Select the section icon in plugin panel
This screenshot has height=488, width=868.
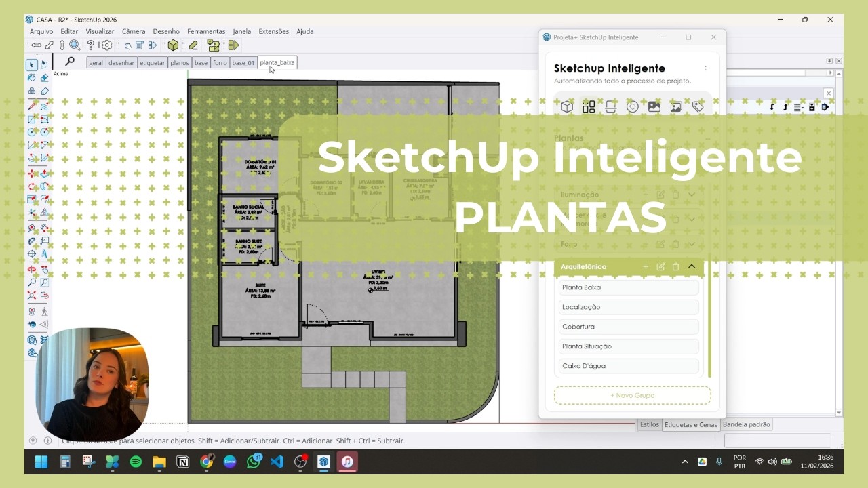coord(610,106)
